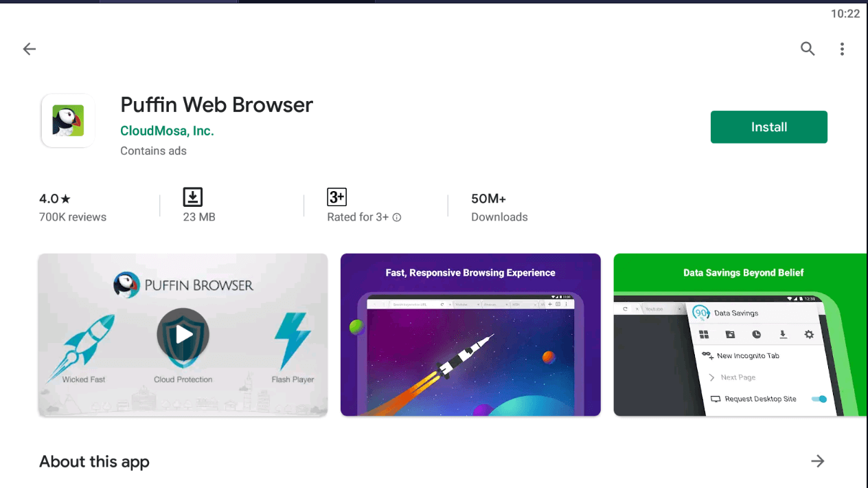Open the apps grid icon in Puffin's menu bar
868x488 pixels.
[x=704, y=334]
